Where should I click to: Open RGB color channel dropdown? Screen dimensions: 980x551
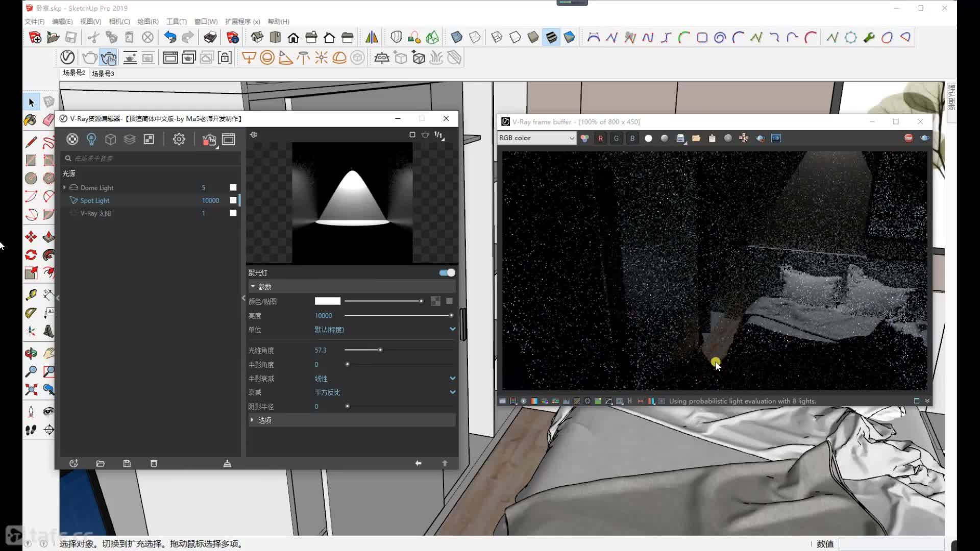536,138
